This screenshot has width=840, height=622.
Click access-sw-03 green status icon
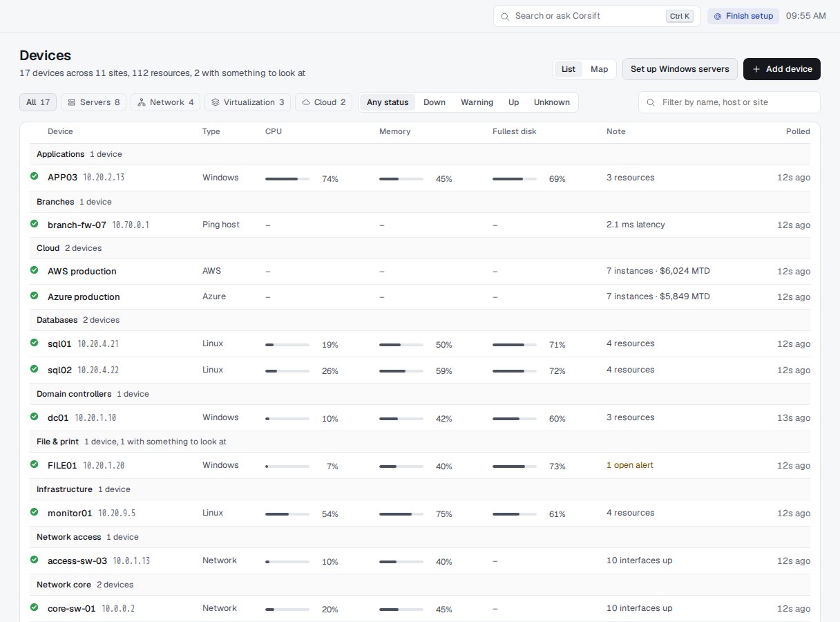click(34, 559)
